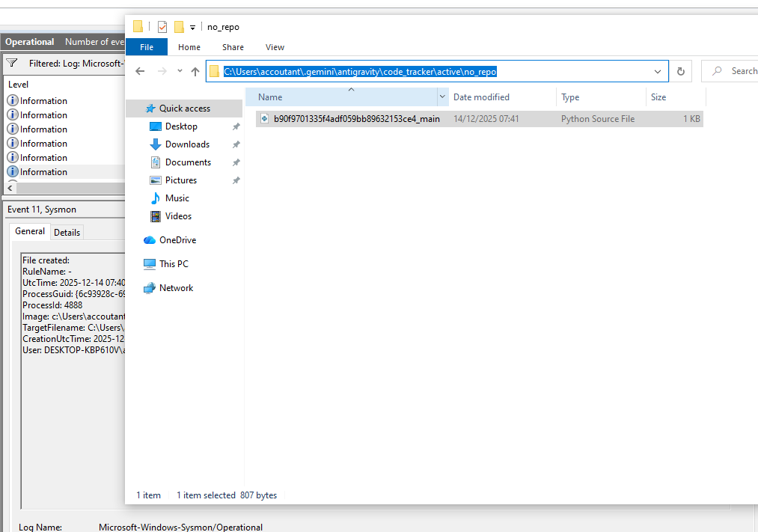Viewport: 758px width, 532px height.
Task: Expand the Recent locations chevron
Action: 180,71
